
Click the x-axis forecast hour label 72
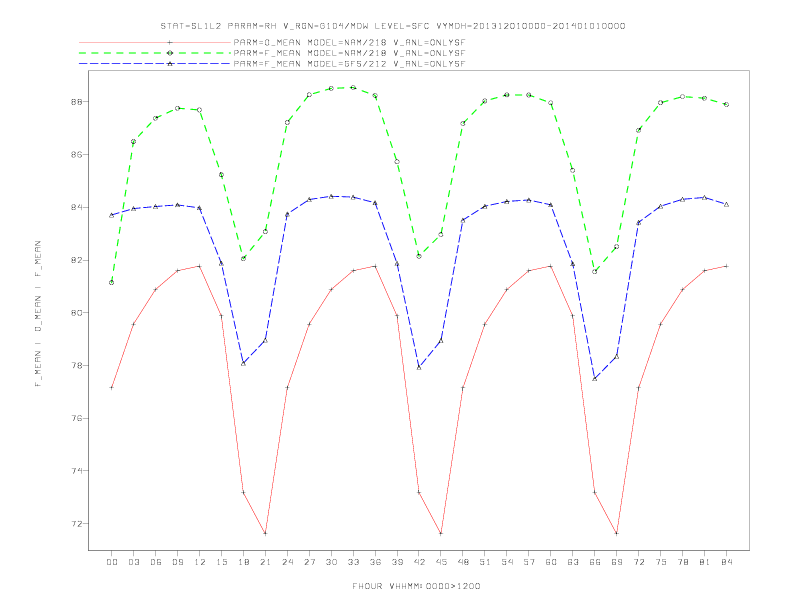[639, 562]
